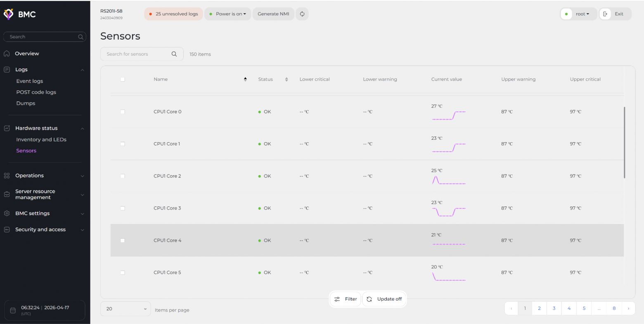Image resolution: width=644 pixels, height=324 pixels.
Task: Open the Power is on dropdown
Action: pos(228,14)
